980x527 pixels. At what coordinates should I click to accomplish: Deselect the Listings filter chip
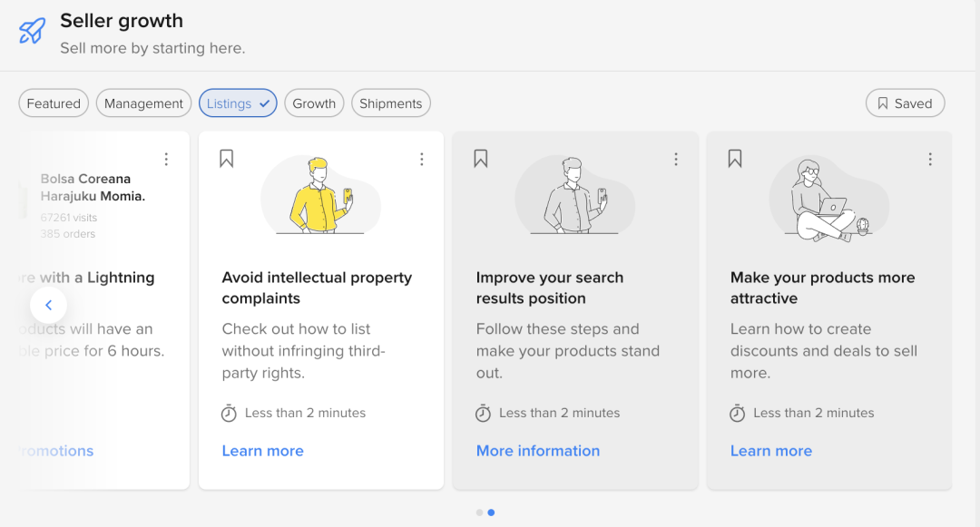[x=238, y=103]
